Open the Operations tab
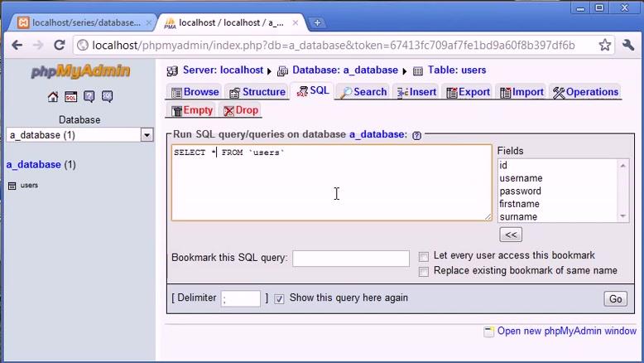Viewport: 644px width, 363px height. [586, 92]
